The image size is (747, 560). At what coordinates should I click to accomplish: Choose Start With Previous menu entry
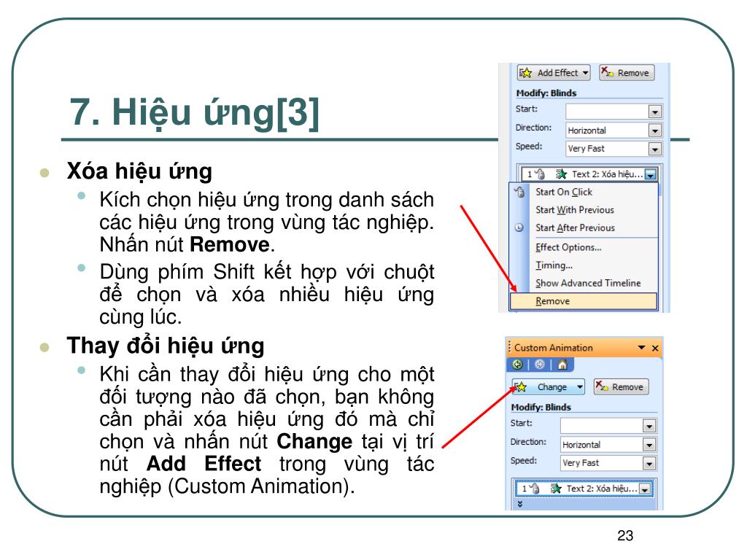(x=575, y=210)
